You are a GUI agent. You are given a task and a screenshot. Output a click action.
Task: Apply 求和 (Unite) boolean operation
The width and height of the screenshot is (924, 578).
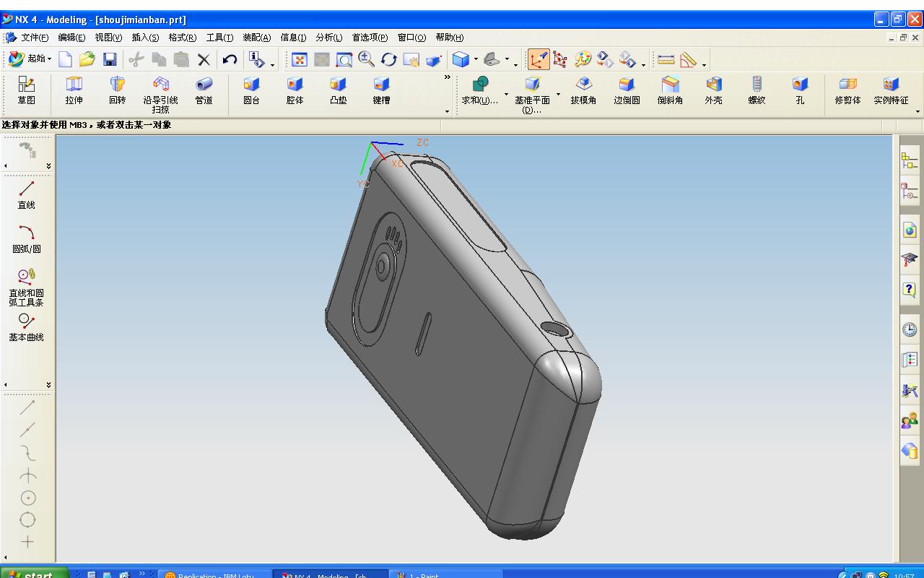(x=480, y=92)
